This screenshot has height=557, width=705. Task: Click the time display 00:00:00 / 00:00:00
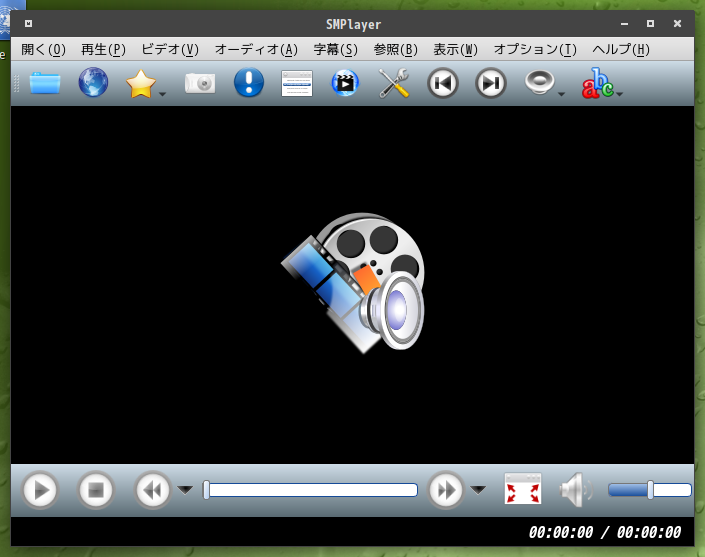tap(605, 533)
